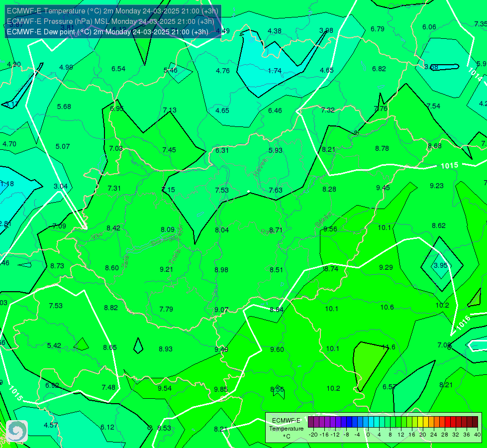Click the 7.79 temperature value
Image resolution: width=487 pixels, height=448 pixels.
166,309
